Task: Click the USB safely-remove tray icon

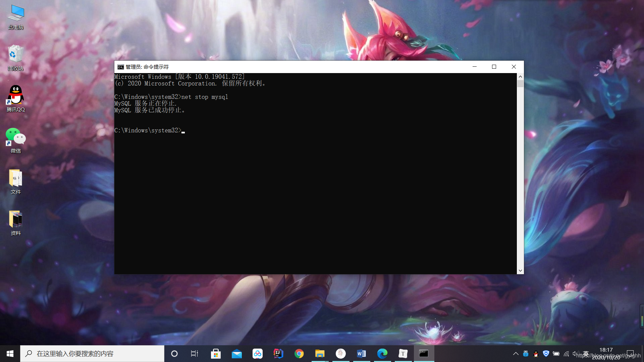Action: [x=526, y=354]
